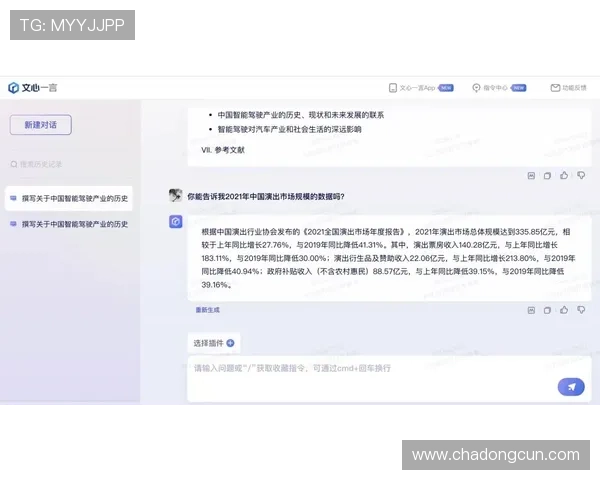Click into the 请输入问题 message input box

coord(389,379)
